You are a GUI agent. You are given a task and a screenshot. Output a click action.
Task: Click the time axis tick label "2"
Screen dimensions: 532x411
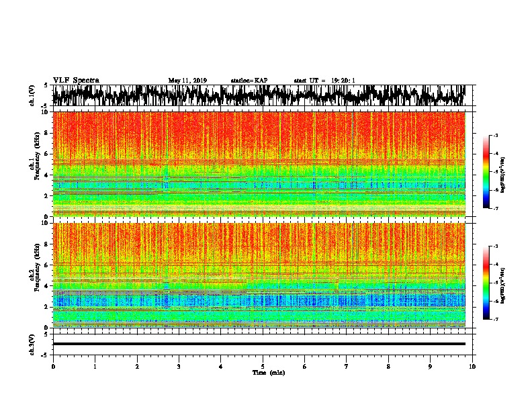click(x=137, y=366)
